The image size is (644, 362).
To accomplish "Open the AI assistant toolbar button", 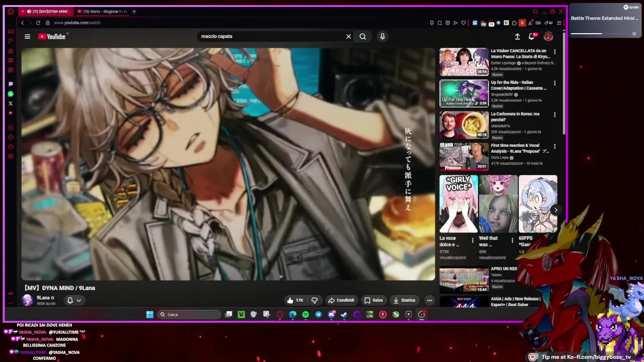I will 548,23.
